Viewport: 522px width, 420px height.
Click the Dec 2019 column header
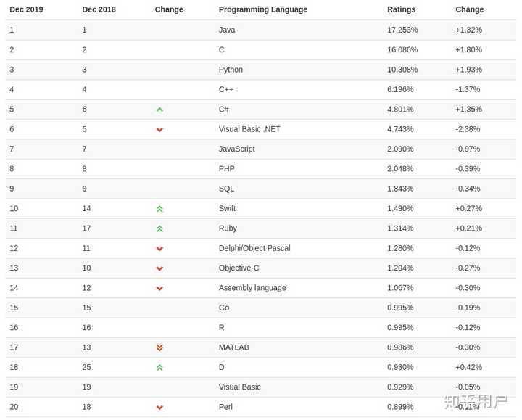click(x=26, y=9)
